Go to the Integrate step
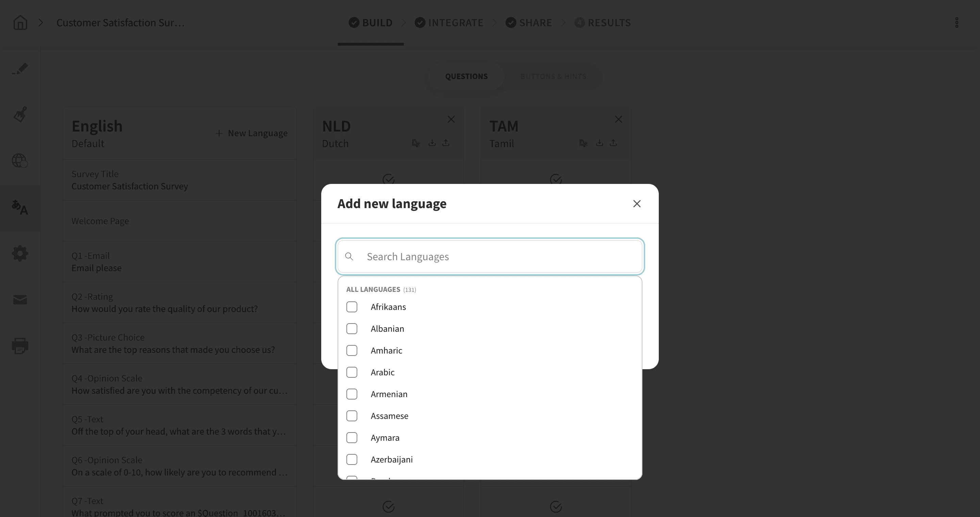This screenshot has height=517, width=980. (449, 22)
